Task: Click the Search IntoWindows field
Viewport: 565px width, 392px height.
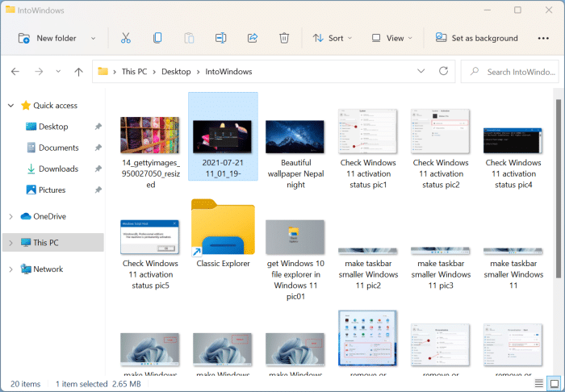Action: [x=510, y=72]
